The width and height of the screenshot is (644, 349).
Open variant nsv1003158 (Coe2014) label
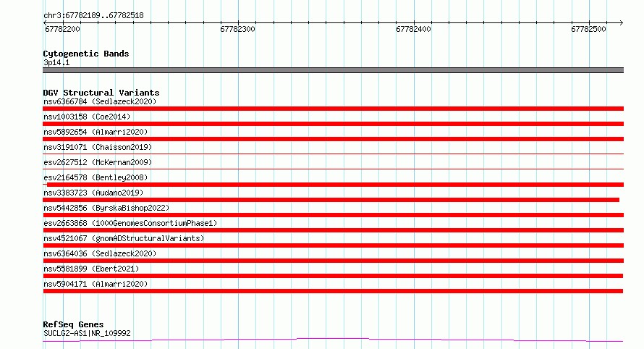[87, 117]
